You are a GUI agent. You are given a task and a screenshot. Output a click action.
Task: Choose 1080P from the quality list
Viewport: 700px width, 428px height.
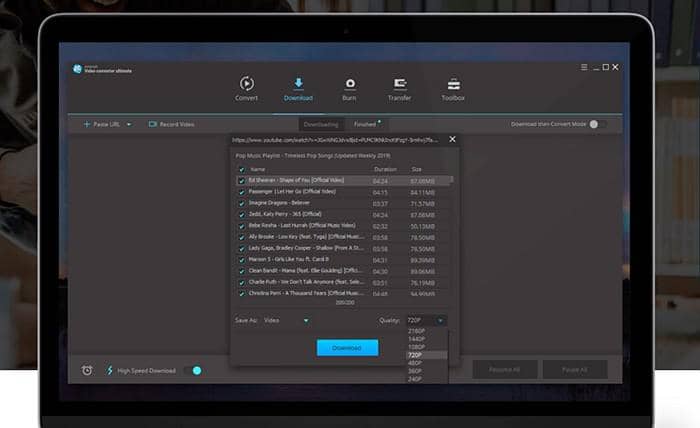[415, 346]
